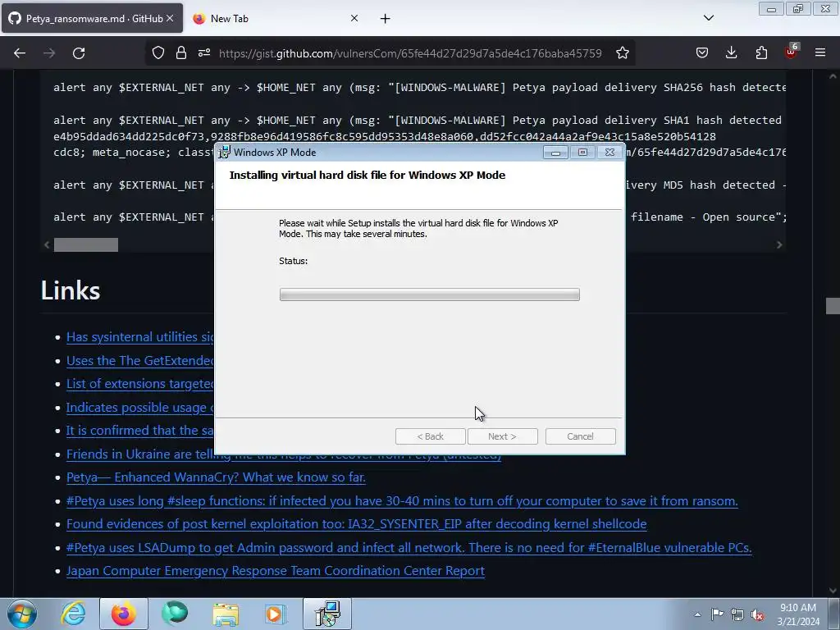Screen dimensions: 840x630
Task: Go back with the browser back arrow
Action: tap(20, 53)
